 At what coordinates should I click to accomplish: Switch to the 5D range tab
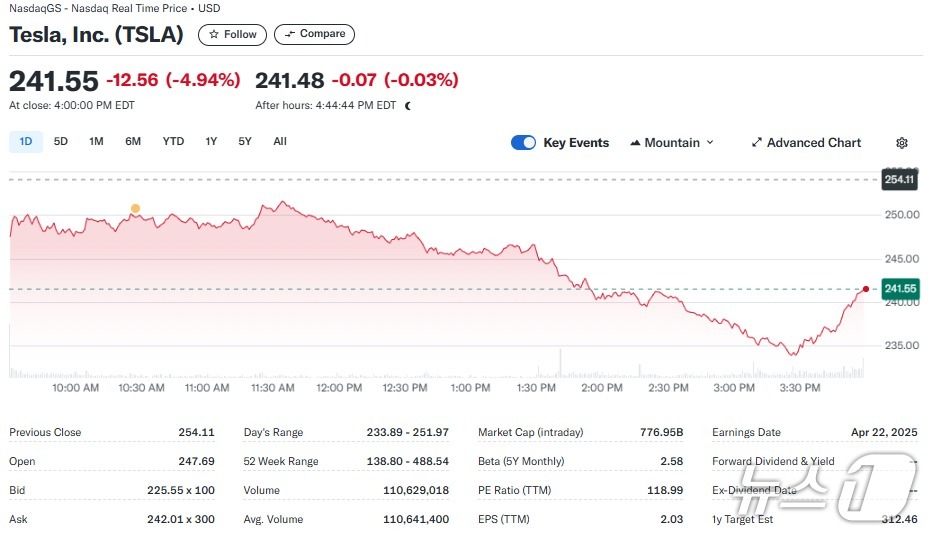[x=61, y=142]
